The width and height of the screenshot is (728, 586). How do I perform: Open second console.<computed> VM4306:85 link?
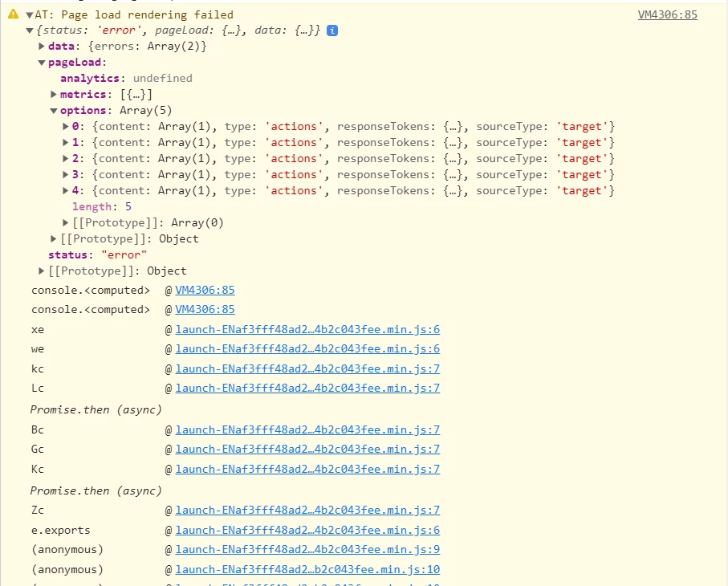205,310
